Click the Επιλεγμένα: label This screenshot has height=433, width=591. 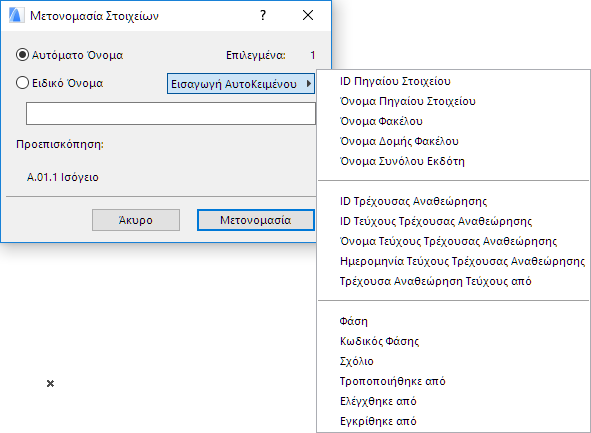click(x=256, y=55)
